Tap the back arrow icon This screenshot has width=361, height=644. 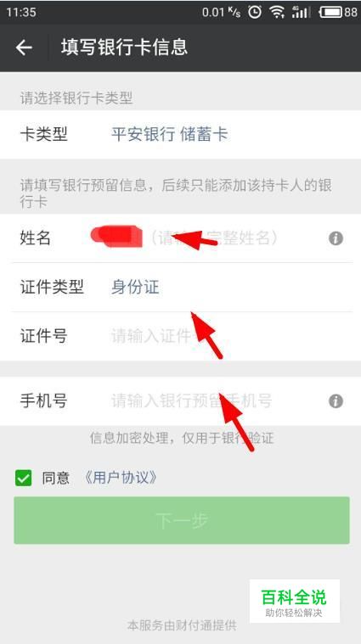pyautogui.click(x=24, y=48)
